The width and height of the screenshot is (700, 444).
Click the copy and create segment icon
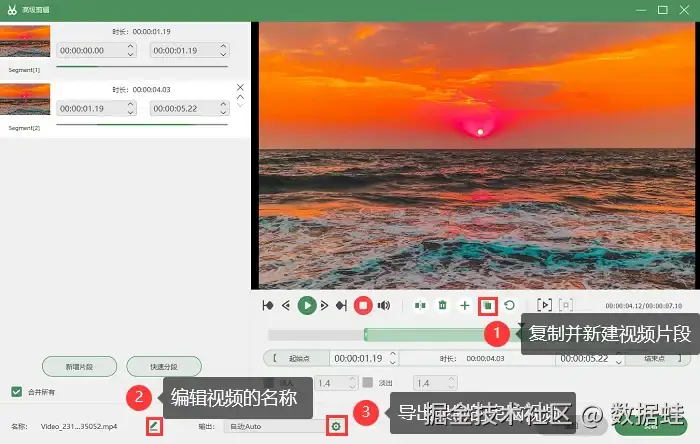click(x=488, y=306)
